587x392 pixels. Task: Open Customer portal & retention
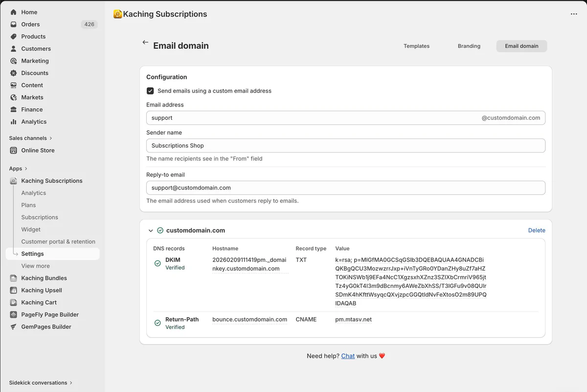pyautogui.click(x=58, y=242)
